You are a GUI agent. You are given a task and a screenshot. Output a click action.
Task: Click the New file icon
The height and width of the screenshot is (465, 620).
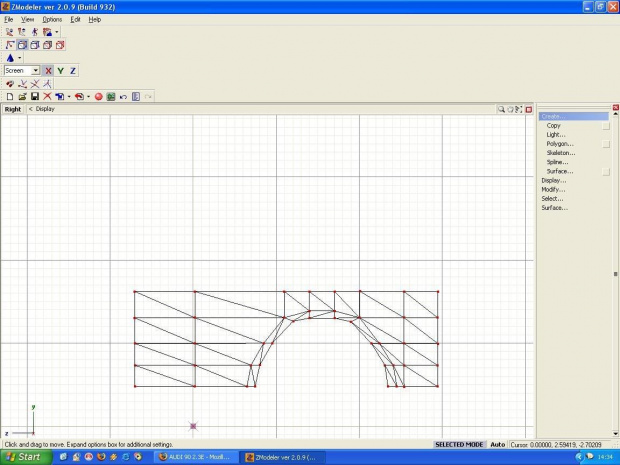[x=9, y=96]
